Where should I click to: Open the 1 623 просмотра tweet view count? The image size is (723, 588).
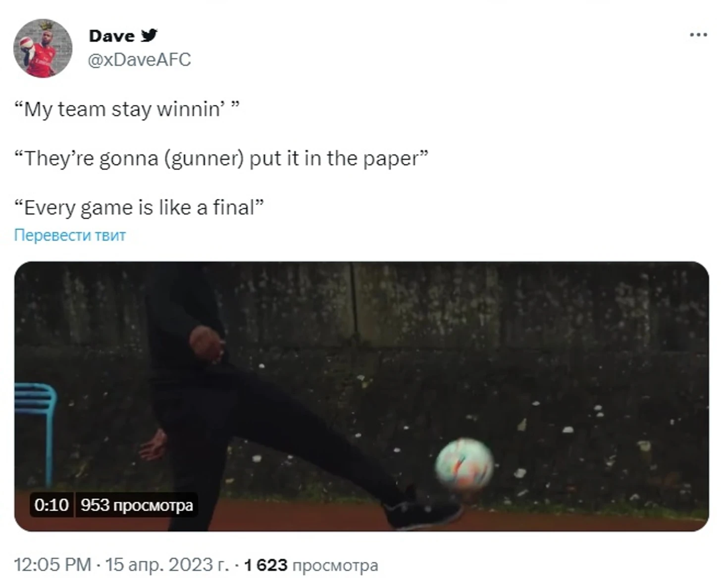click(311, 565)
